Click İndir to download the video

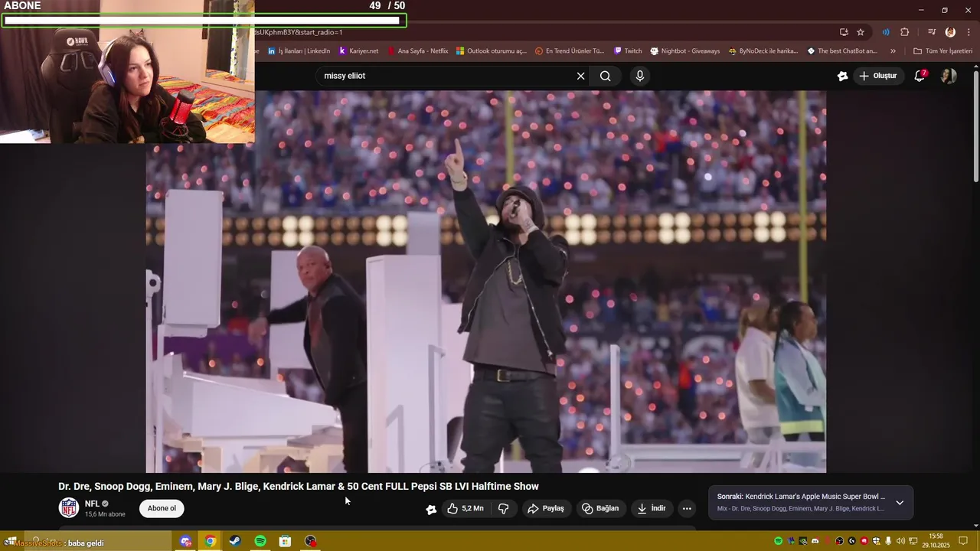(x=652, y=508)
